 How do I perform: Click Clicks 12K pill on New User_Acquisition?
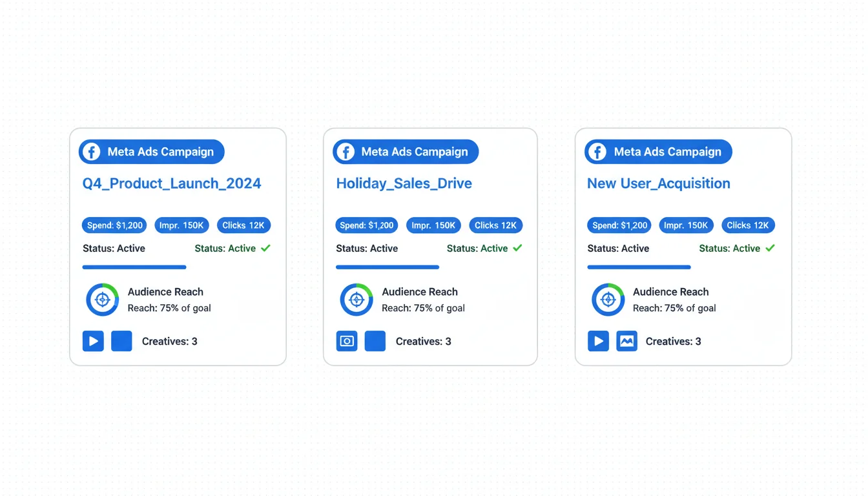coord(747,225)
